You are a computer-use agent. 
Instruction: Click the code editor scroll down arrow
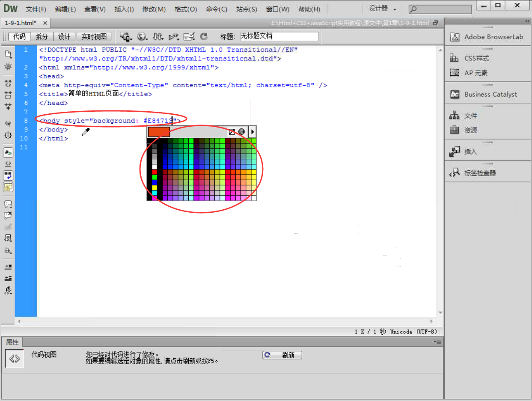pyautogui.click(x=440, y=313)
